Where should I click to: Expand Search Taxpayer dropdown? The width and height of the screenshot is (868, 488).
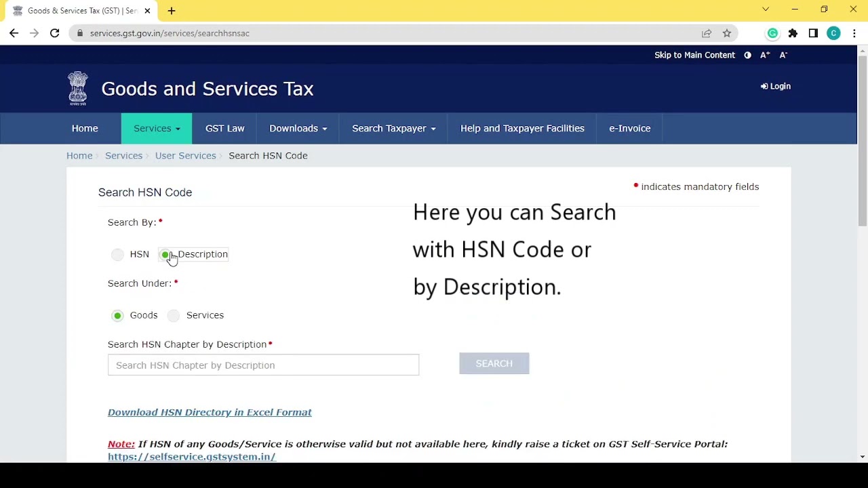[x=393, y=128]
